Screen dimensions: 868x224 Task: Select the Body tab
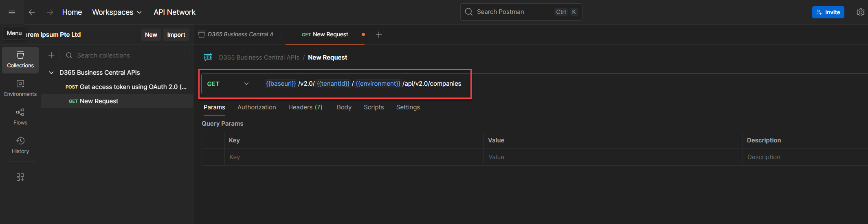click(x=344, y=107)
